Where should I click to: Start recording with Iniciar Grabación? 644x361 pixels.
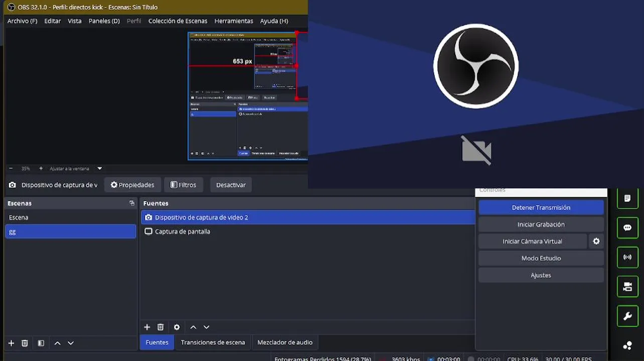click(x=541, y=225)
